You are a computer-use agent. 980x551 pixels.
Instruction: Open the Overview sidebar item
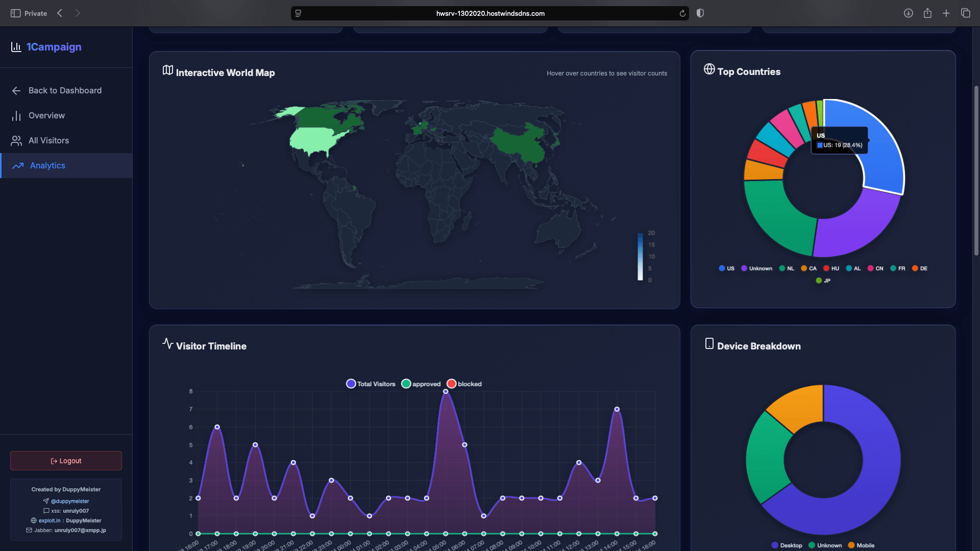click(46, 116)
